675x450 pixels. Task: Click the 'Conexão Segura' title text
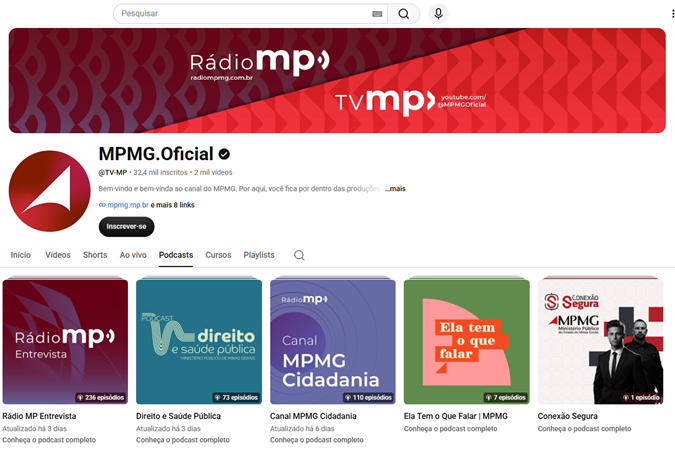click(567, 416)
